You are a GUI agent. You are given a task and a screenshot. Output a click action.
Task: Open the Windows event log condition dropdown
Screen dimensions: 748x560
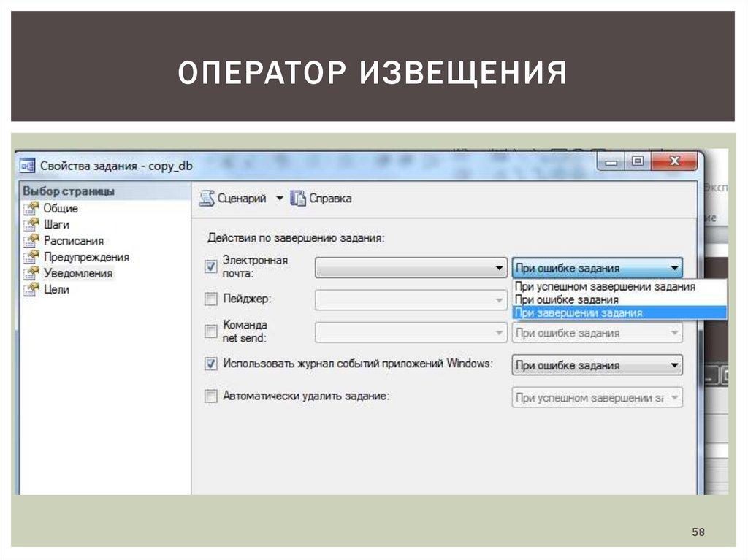click(597, 365)
